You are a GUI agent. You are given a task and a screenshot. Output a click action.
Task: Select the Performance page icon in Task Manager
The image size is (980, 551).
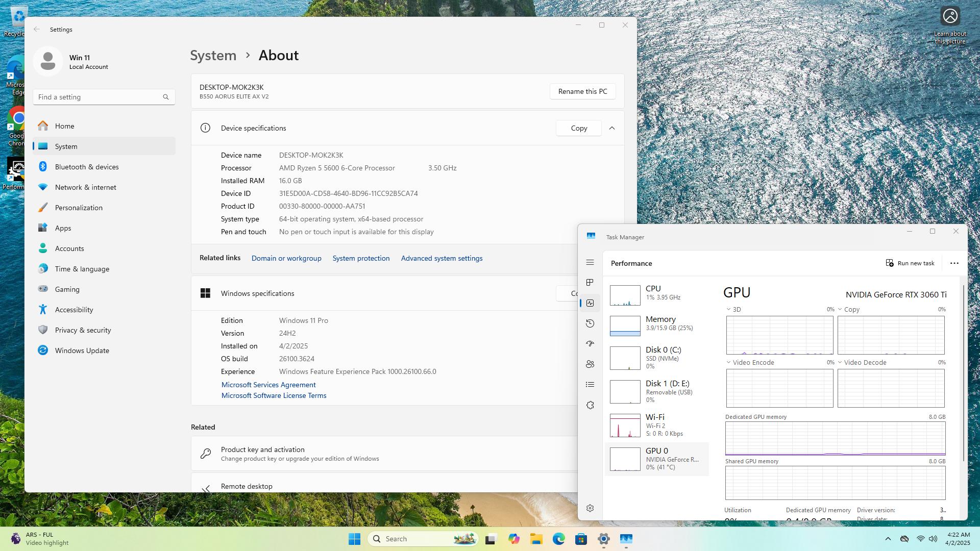coord(590,303)
